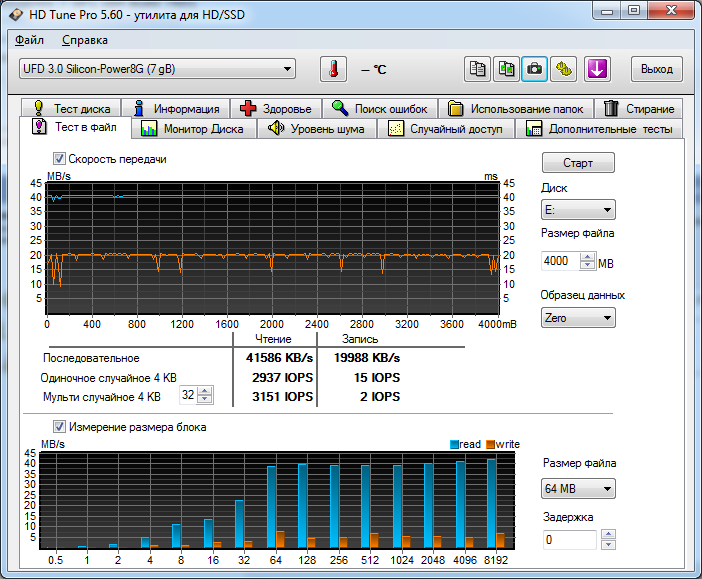Open the Монитор Диска tab
The width and height of the screenshot is (702, 579).
pyautogui.click(x=193, y=129)
